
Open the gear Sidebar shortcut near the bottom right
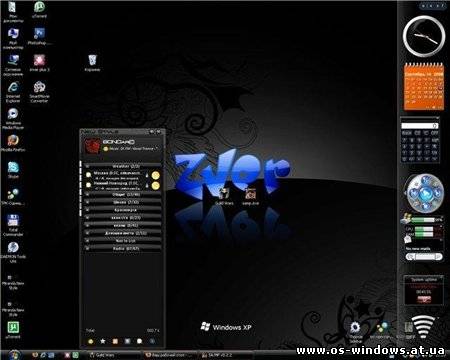pyautogui.click(x=355, y=331)
